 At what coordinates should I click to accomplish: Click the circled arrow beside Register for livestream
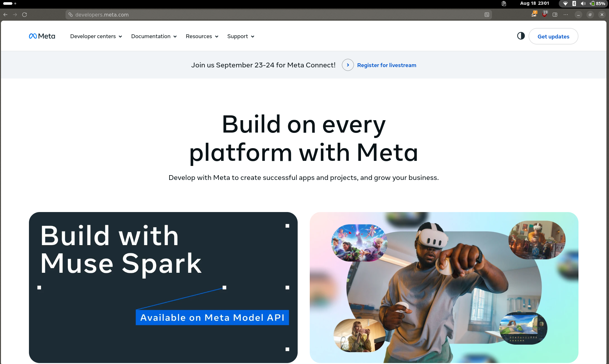point(348,65)
